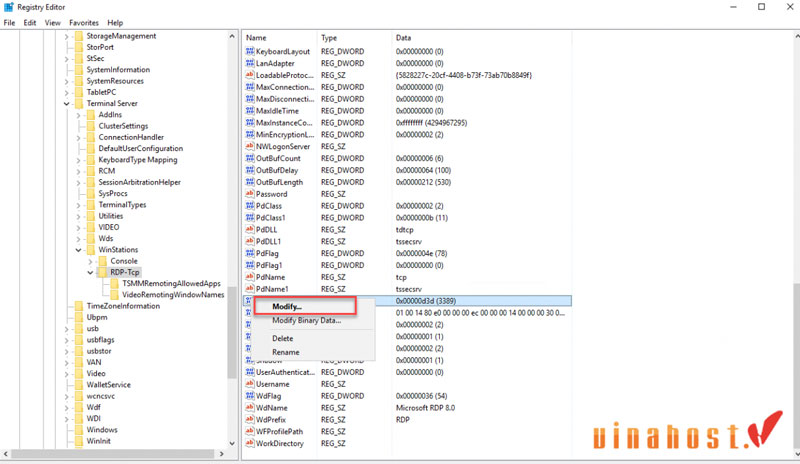The height and width of the screenshot is (464, 800).
Task: Choose Delete from the context menu
Action: pos(283,338)
